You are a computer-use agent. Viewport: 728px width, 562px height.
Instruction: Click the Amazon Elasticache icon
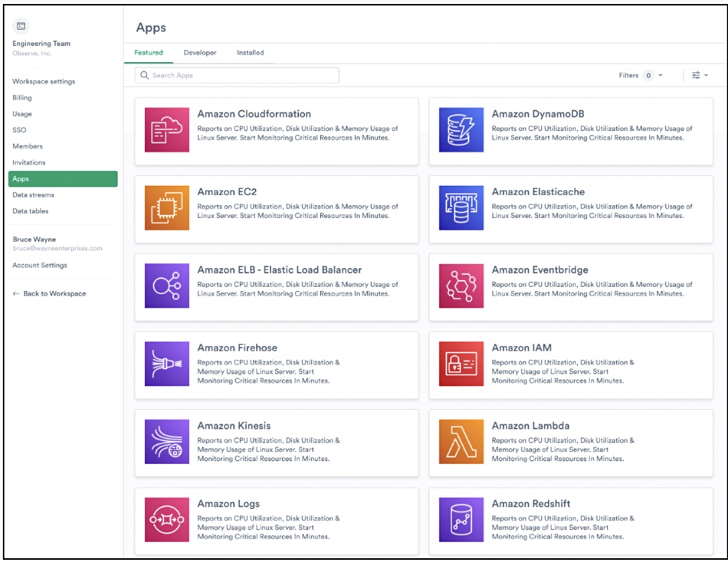[461, 208]
